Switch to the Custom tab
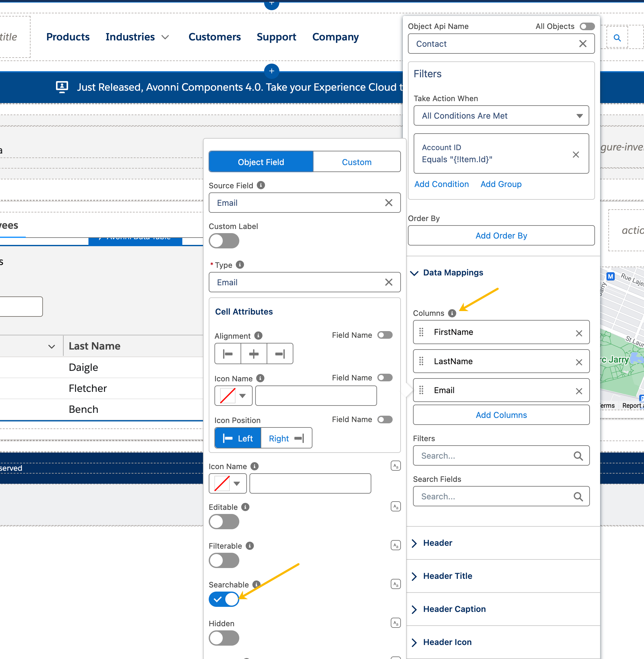This screenshot has width=644, height=659. (x=356, y=162)
